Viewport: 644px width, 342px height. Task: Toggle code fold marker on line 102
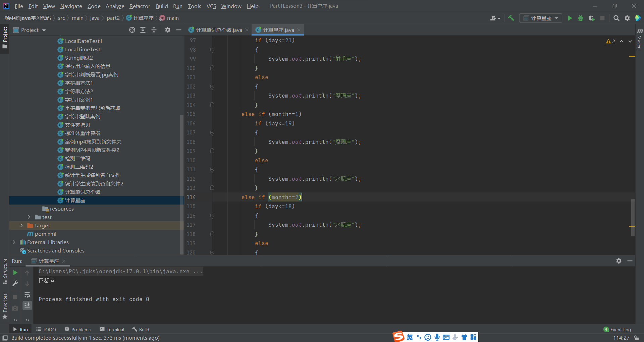[212, 87]
